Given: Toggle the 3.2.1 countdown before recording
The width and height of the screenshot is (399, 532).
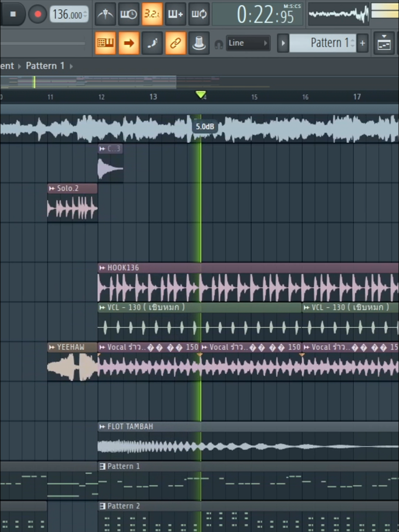Looking at the screenshot, I should (152, 14).
